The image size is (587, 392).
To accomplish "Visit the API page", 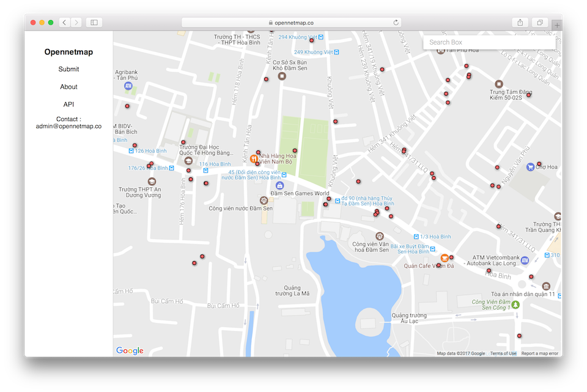I will point(68,104).
